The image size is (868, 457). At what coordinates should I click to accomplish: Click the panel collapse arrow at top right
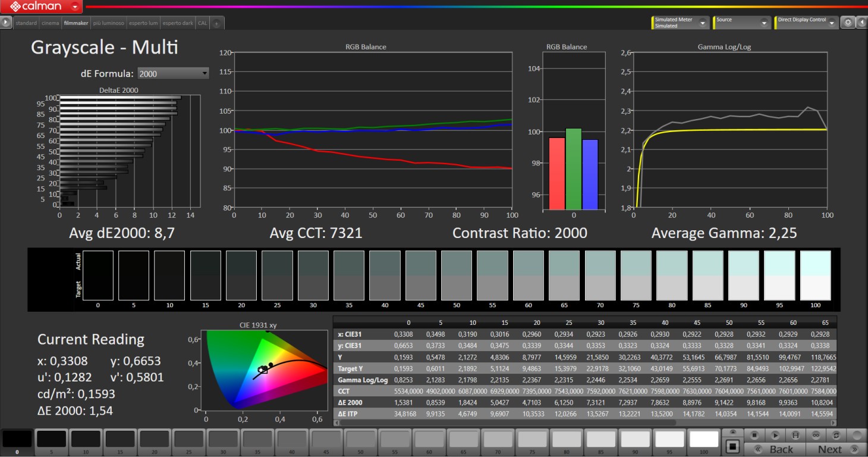861,23
